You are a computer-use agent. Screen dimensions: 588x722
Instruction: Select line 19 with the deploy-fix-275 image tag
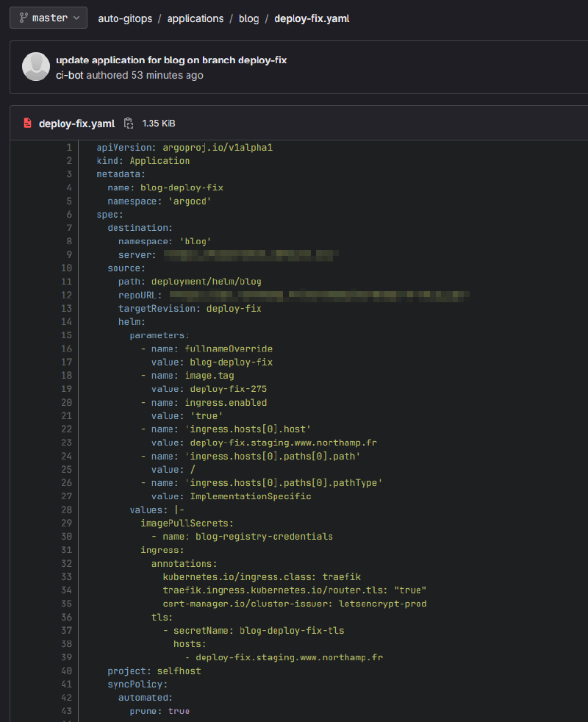coord(66,389)
